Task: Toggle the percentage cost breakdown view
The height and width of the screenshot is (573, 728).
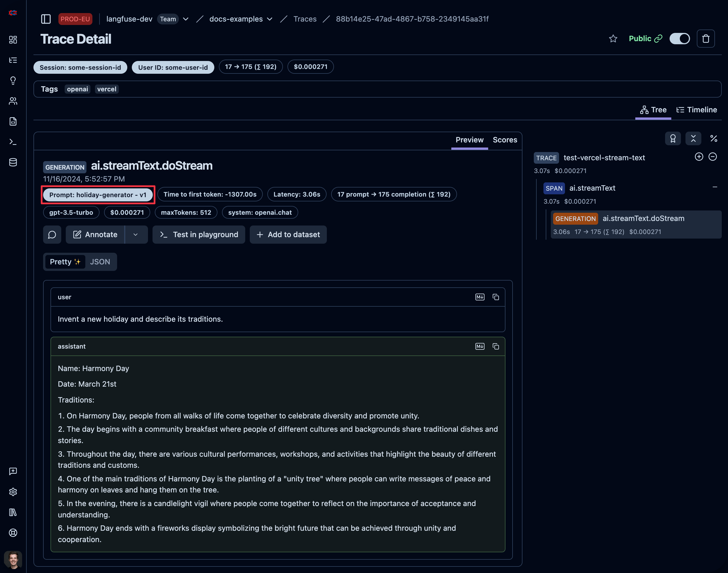Action: pos(714,138)
